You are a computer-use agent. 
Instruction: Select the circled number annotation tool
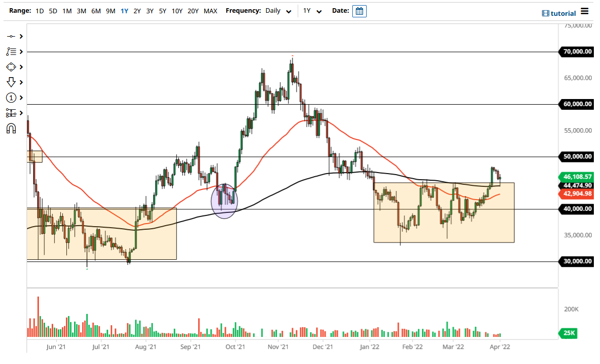(x=11, y=98)
